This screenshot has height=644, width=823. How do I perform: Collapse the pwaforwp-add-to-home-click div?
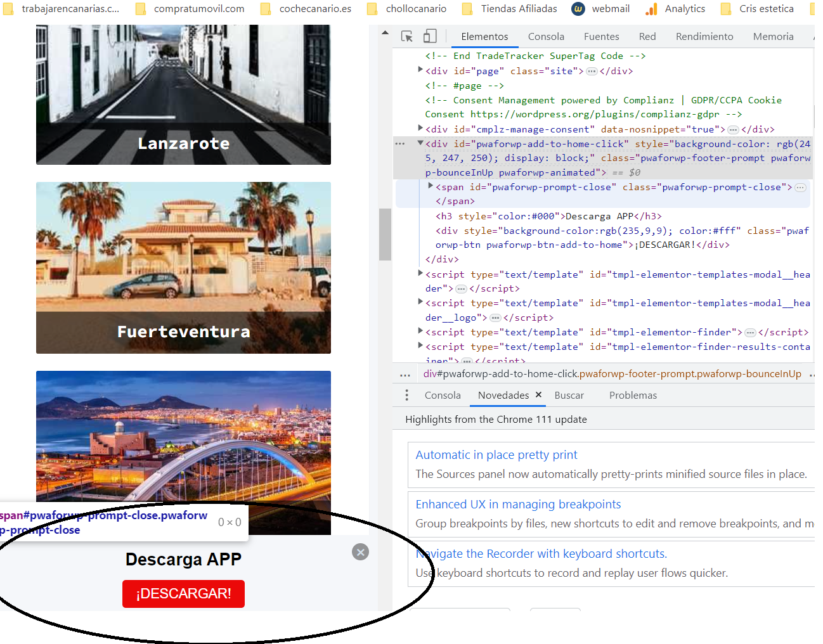click(x=420, y=143)
